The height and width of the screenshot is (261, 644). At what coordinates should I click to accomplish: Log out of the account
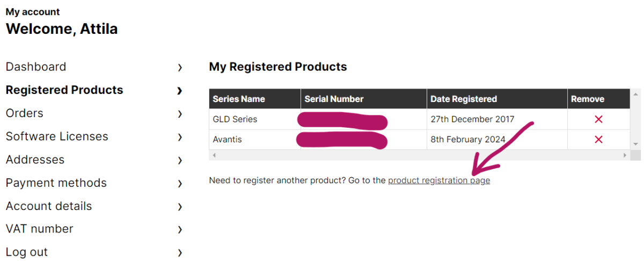click(27, 252)
